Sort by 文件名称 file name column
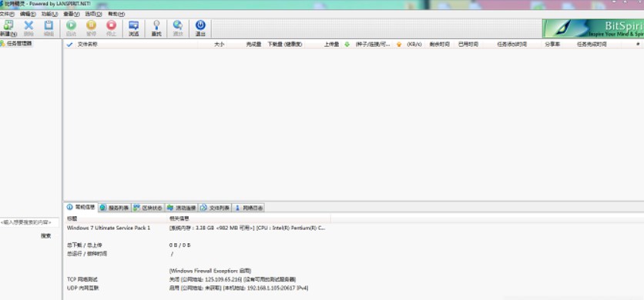 click(88, 45)
